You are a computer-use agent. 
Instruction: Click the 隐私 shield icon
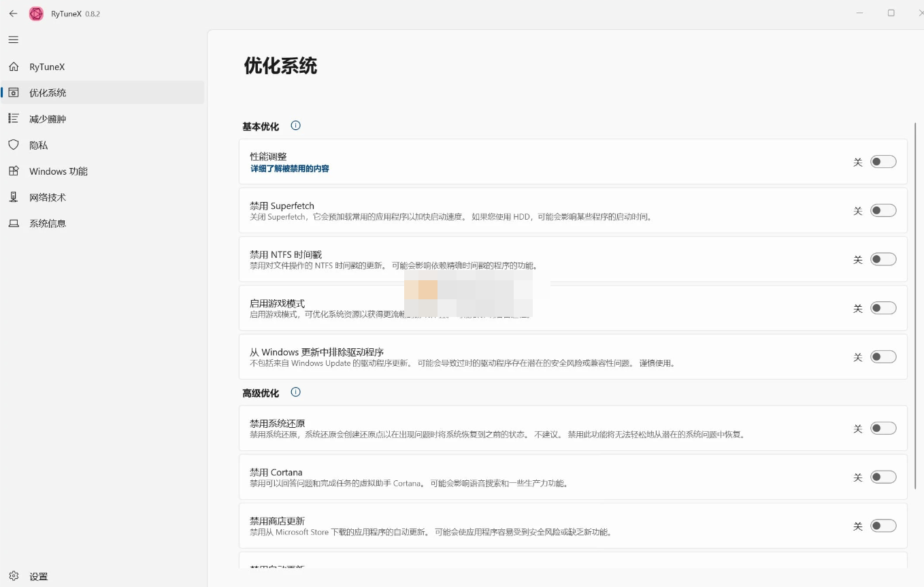[x=12, y=145]
